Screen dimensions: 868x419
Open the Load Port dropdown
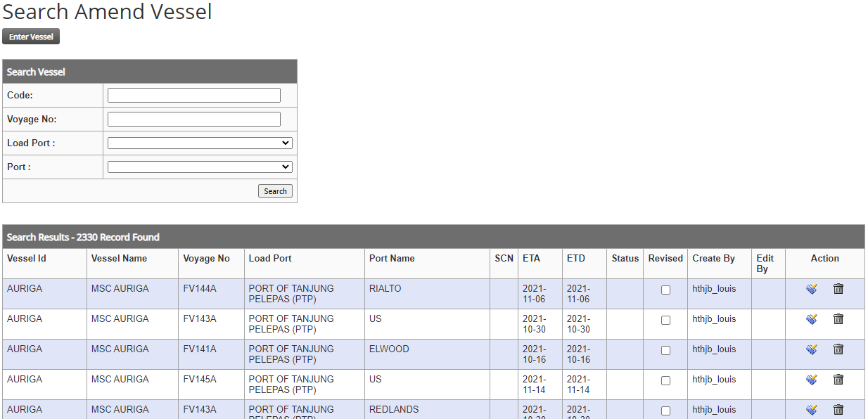200,143
